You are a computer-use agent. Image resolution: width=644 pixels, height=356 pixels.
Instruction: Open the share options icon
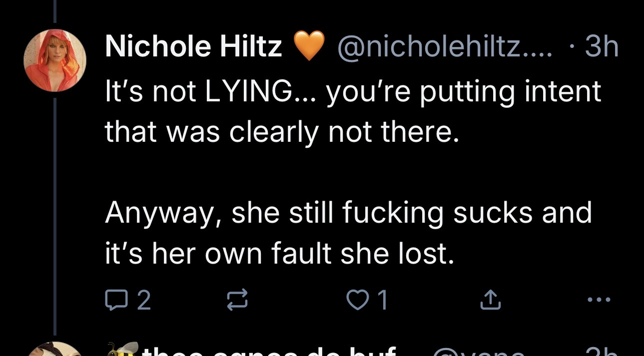(491, 301)
